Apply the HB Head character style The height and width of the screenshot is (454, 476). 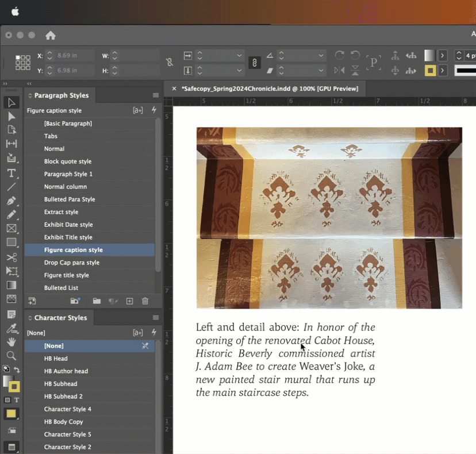(x=90, y=359)
